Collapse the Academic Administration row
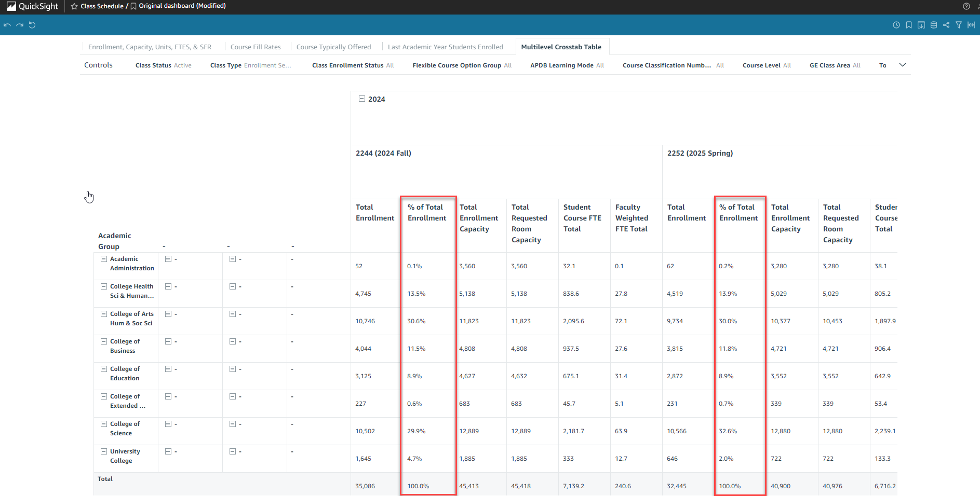The height and width of the screenshot is (496, 980). [104, 259]
